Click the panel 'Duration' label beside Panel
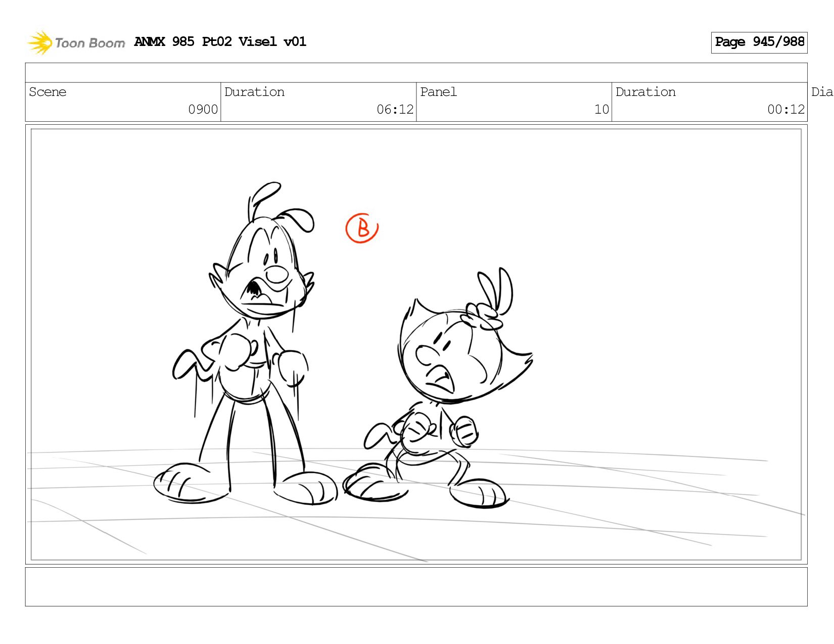This screenshot has height=644, width=834. coord(645,92)
